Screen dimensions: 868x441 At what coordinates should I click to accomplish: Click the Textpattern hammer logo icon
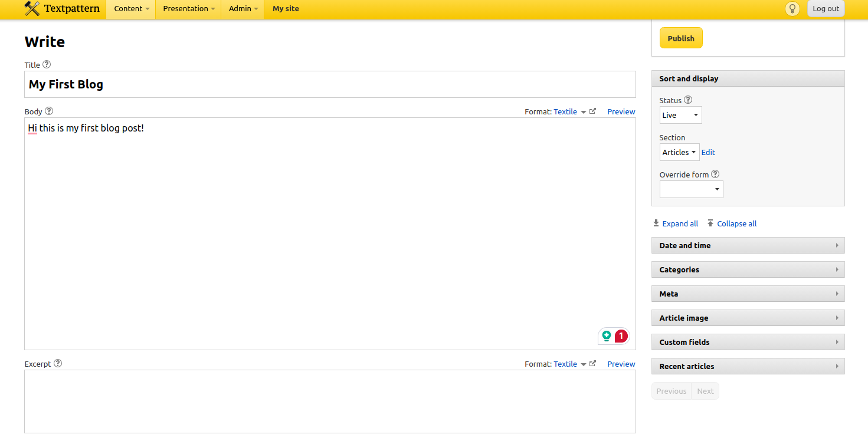click(x=32, y=9)
